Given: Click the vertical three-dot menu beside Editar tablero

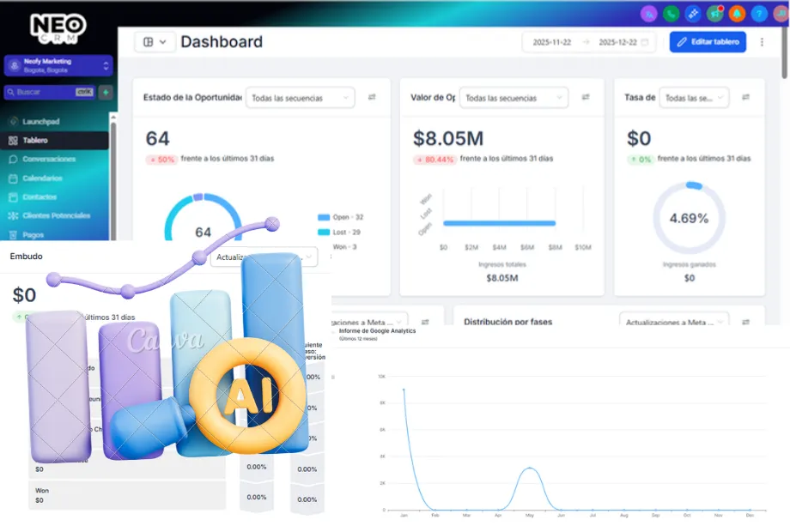Looking at the screenshot, I should pos(762,42).
